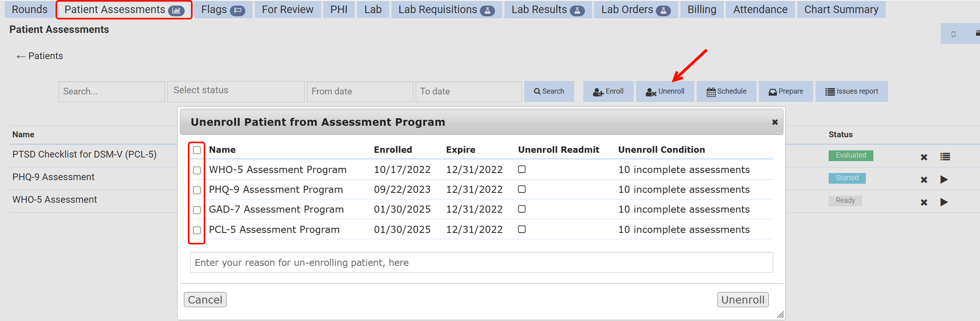Click the reason for un-enrolling text field

pos(481,263)
